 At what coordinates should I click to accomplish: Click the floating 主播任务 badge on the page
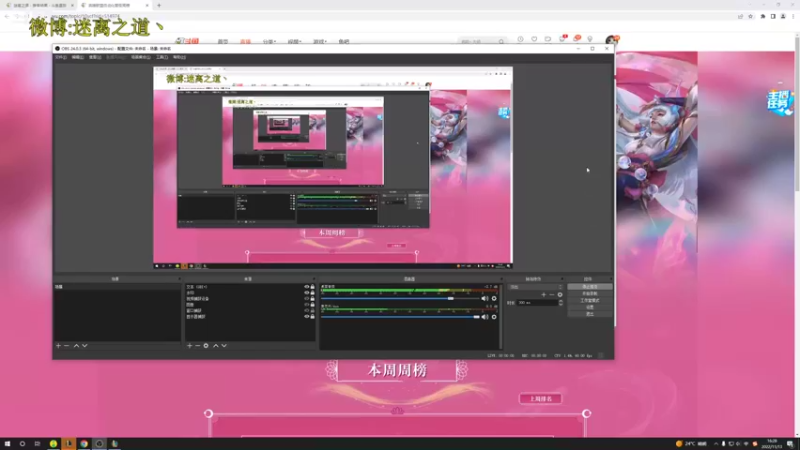click(780, 103)
